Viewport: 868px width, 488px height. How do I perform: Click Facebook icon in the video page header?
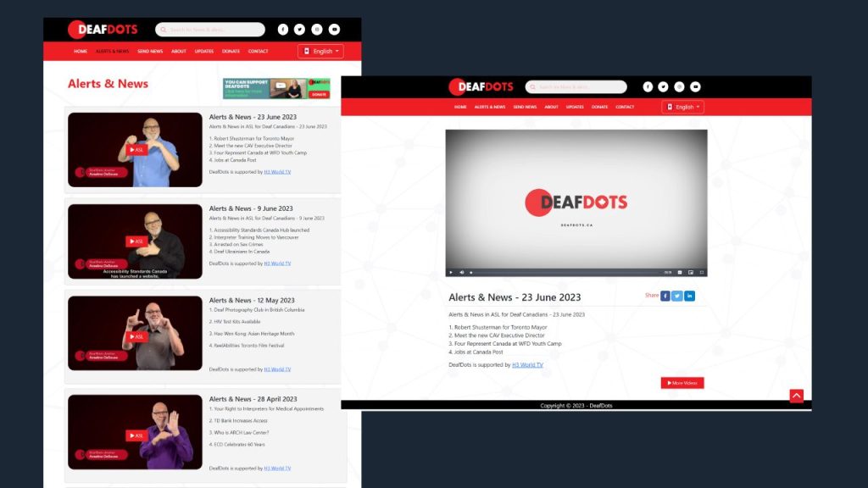pyautogui.click(x=648, y=87)
